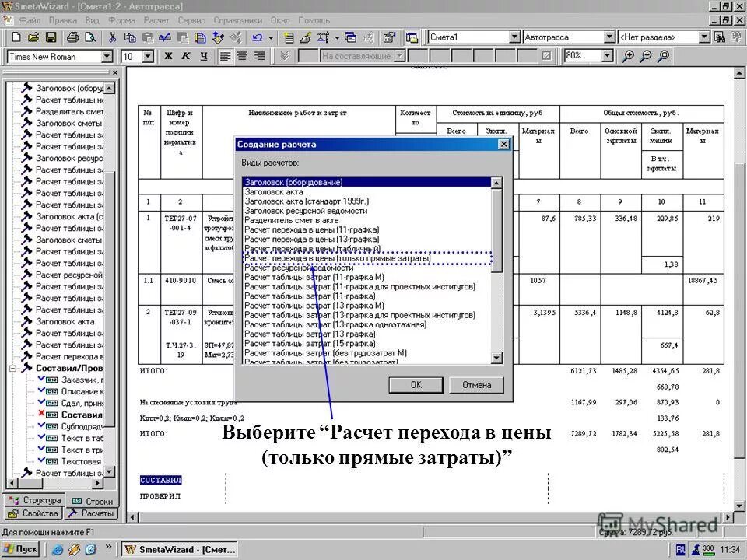The height and width of the screenshot is (560, 747).
Task: Toggle the check mark on Субподрядчик row
Action: (x=41, y=426)
